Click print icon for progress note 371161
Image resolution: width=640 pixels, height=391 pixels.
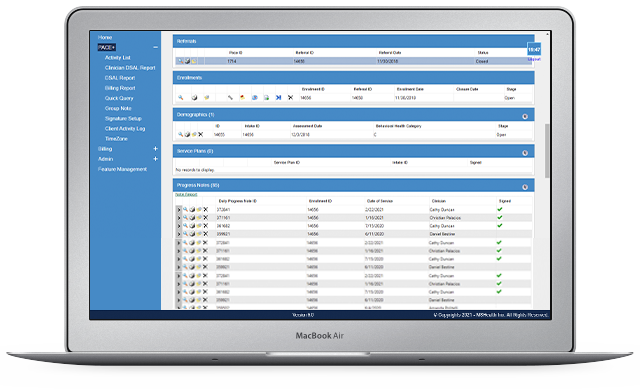click(192, 218)
